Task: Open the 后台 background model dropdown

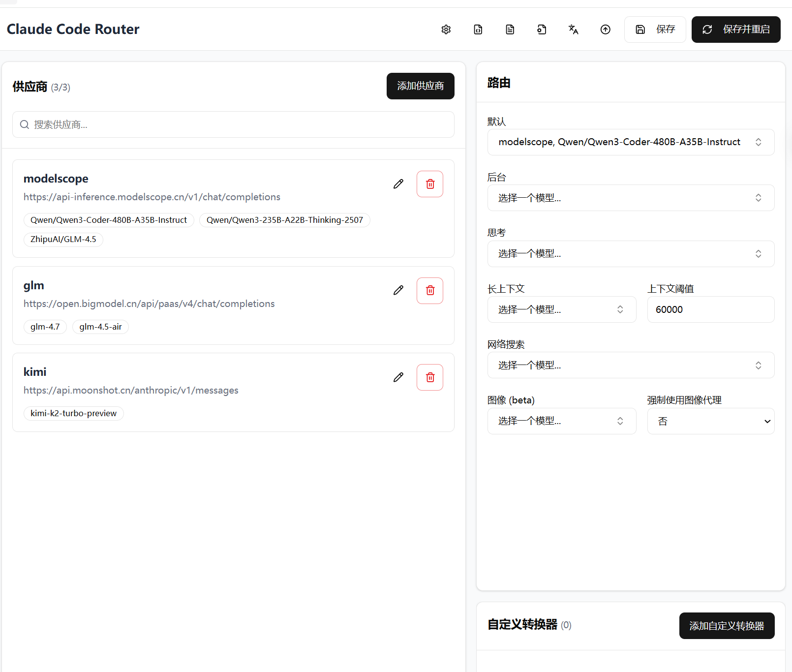Action: (631, 198)
